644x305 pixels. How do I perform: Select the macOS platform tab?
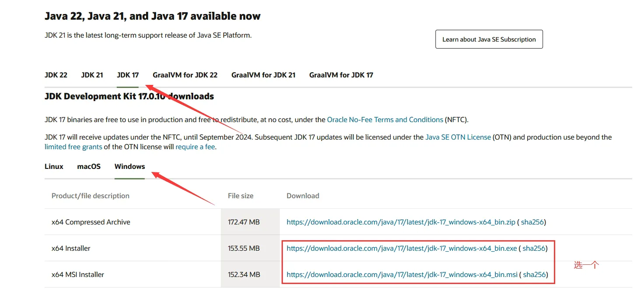[x=89, y=166]
